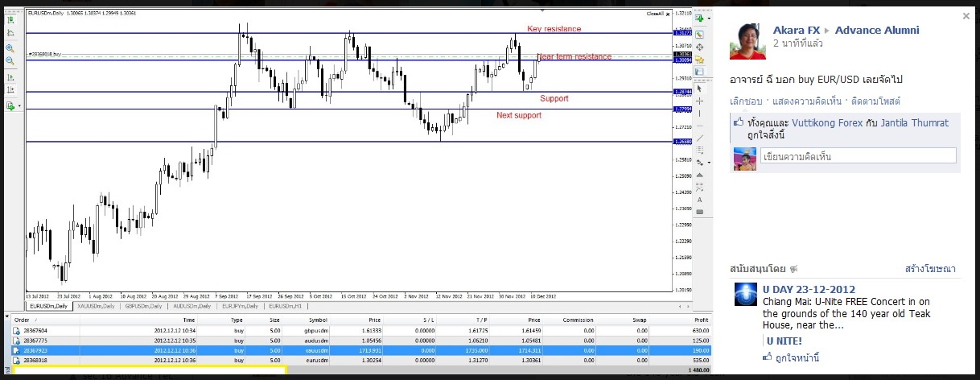
Task: Click สร้างโฆษณา create ad link
Action: pyautogui.click(x=930, y=269)
